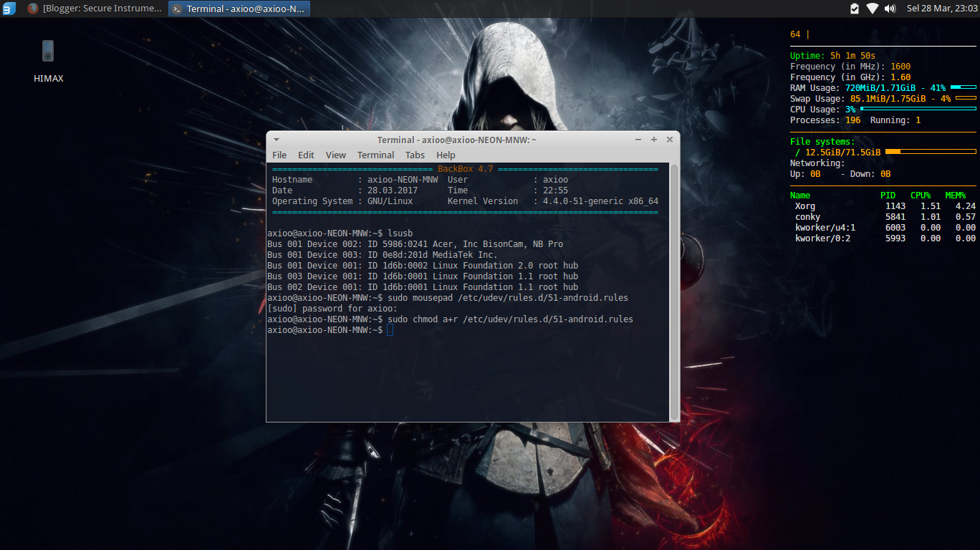Click the Firefox icon on the Blogger taskbar button
Screen dimensions: 980x550
pyautogui.click(x=33, y=9)
